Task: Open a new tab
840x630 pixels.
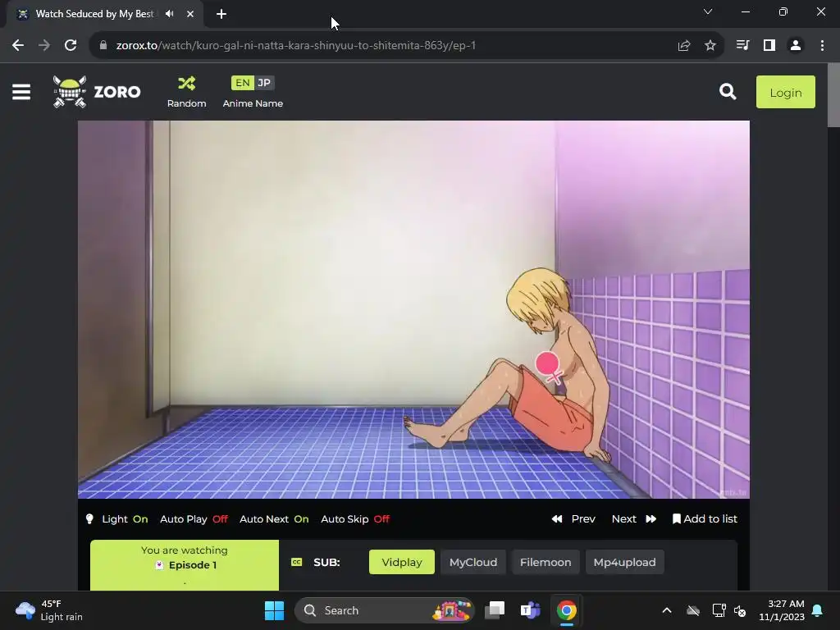Action: pyautogui.click(x=221, y=14)
